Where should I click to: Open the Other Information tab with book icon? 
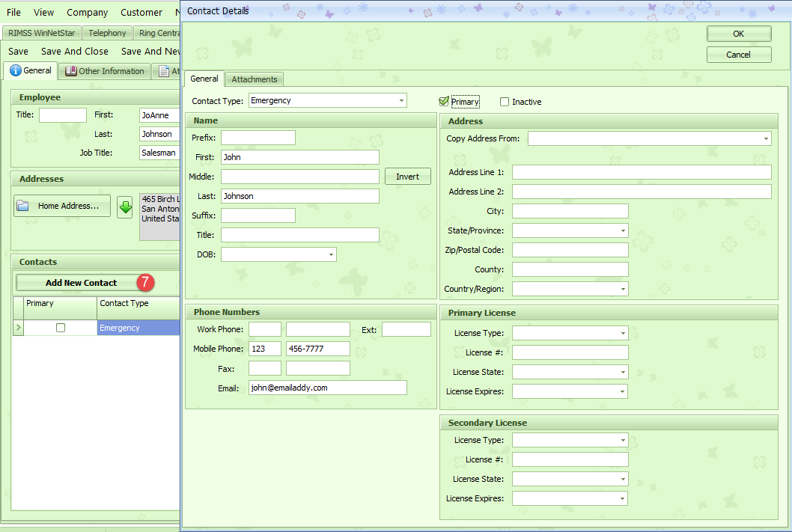[105, 71]
